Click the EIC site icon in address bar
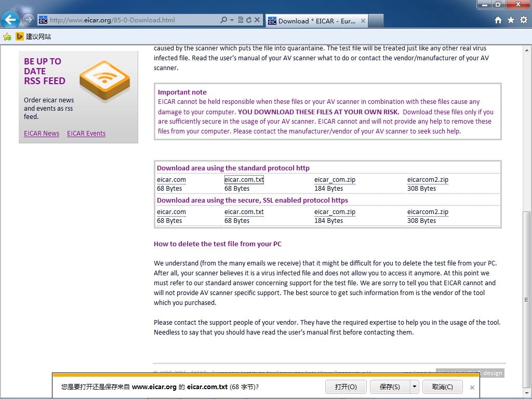Image resolution: width=532 pixels, height=399 pixels. [43, 20]
